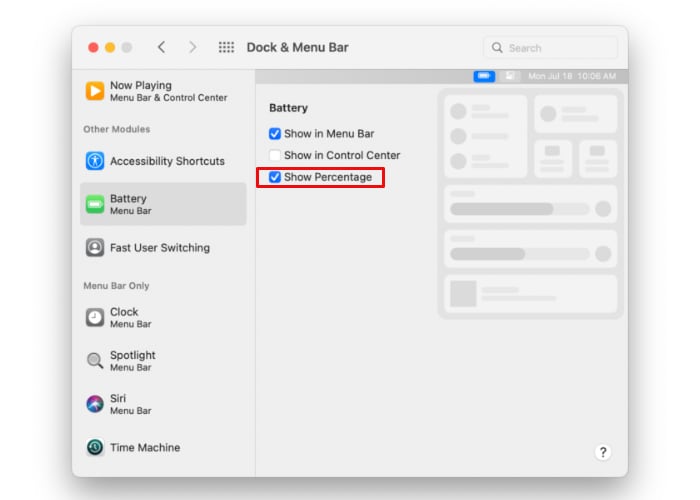Click the green Battery icon in sidebar

[95, 204]
